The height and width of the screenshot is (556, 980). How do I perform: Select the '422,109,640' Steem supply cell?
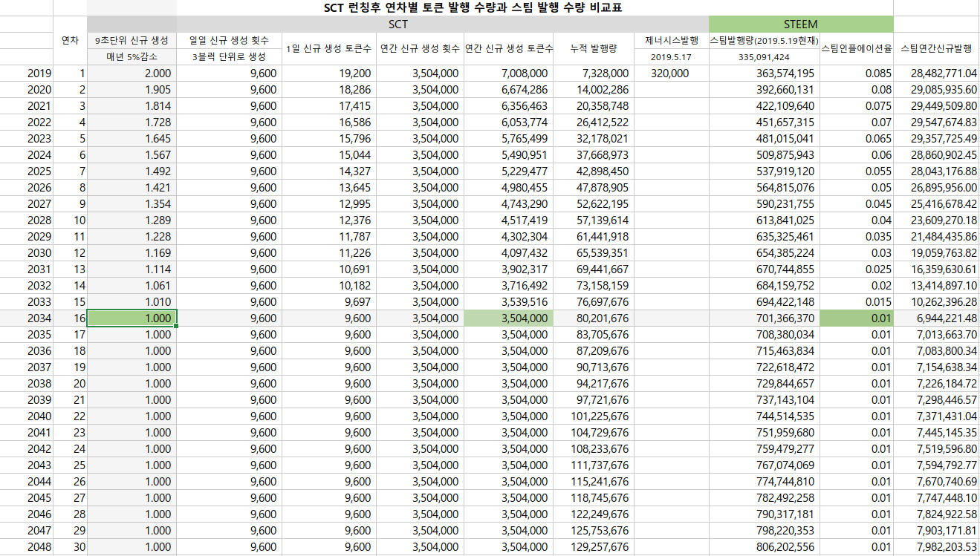click(764, 106)
